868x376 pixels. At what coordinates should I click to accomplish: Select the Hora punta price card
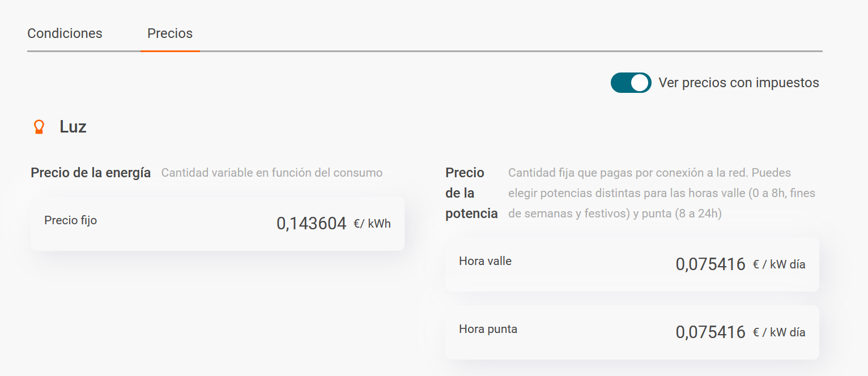click(x=632, y=332)
